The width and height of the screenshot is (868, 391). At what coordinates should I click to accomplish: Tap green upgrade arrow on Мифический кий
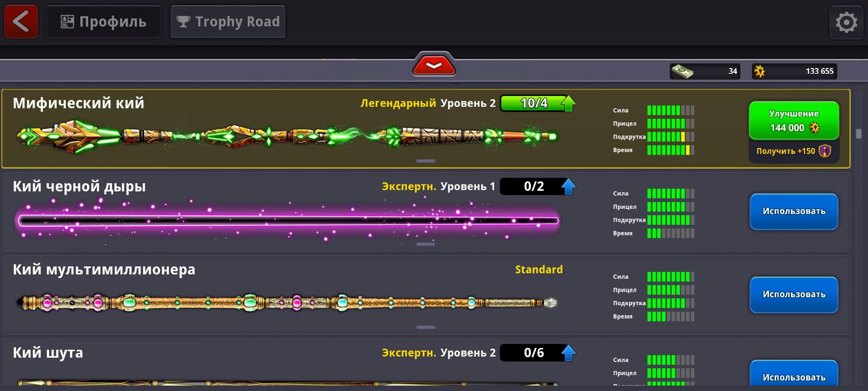point(568,103)
